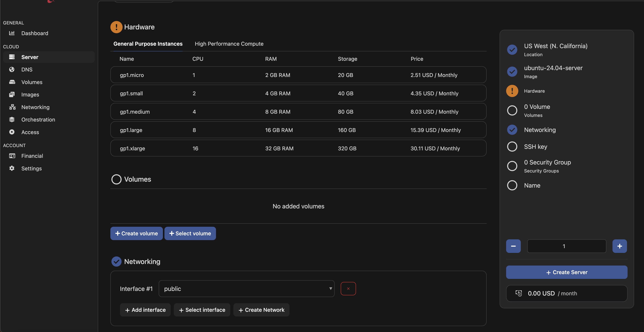Increase server count with plus button
This screenshot has height=332, width=644.
(x=619, y=246)
